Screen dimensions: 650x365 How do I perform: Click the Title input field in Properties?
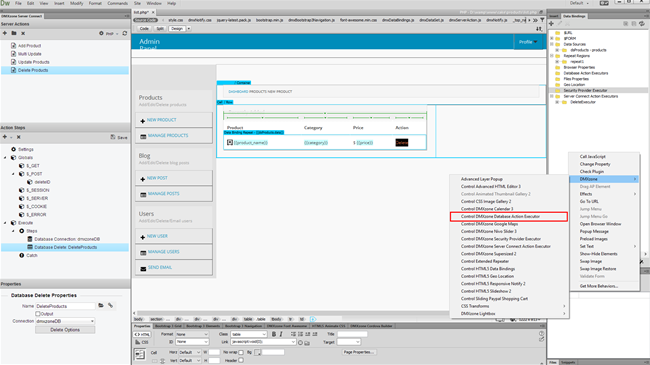coord(352,334)
